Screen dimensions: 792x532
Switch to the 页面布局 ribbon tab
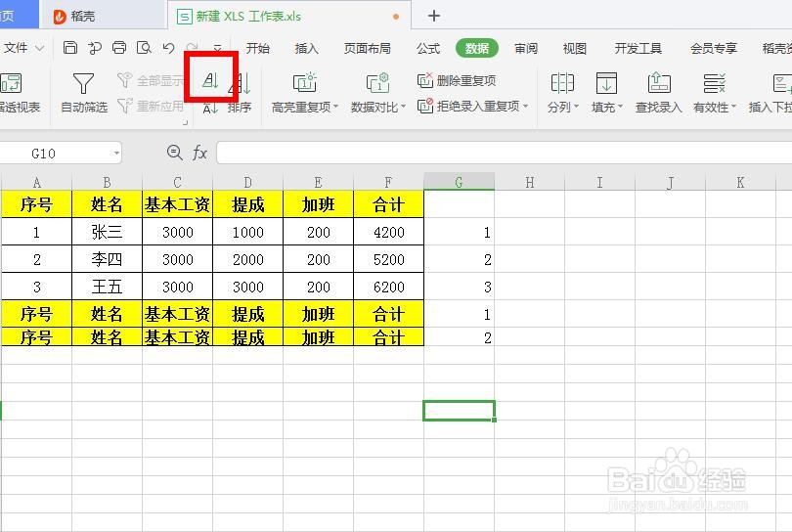point(368,48)
